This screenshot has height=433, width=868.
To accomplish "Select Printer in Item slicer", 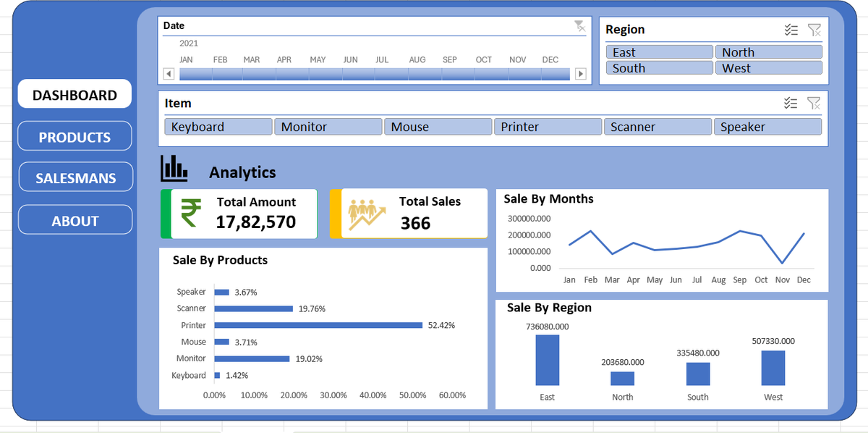I will coord(548,127).
